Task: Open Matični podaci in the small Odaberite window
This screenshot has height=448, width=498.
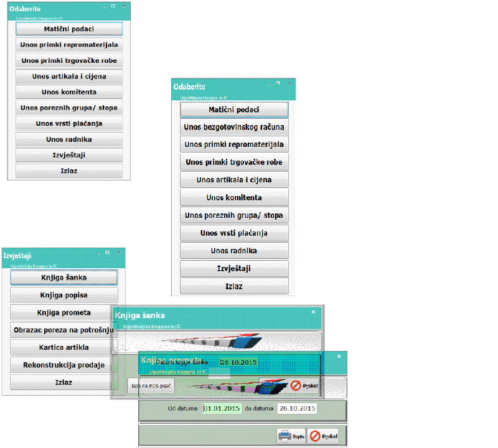Action: coord(69,29)
